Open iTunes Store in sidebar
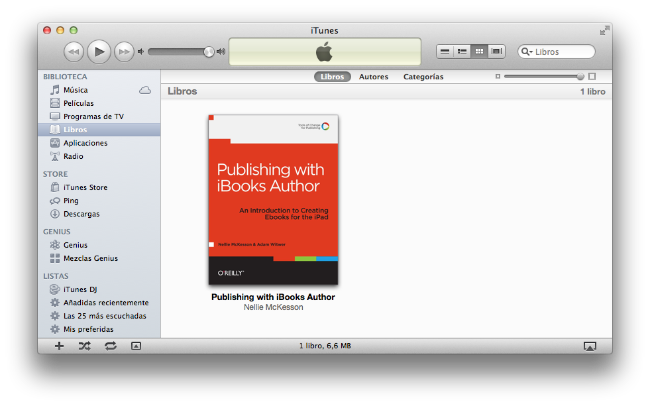Image resolution: width=650 pixels, height=406 pixels. click(85, 188)
